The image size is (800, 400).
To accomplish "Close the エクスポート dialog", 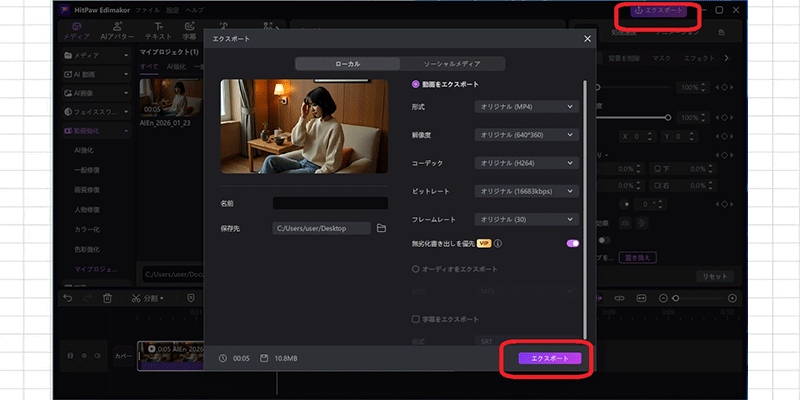I will pyautogui.click(x=588, y=39).
